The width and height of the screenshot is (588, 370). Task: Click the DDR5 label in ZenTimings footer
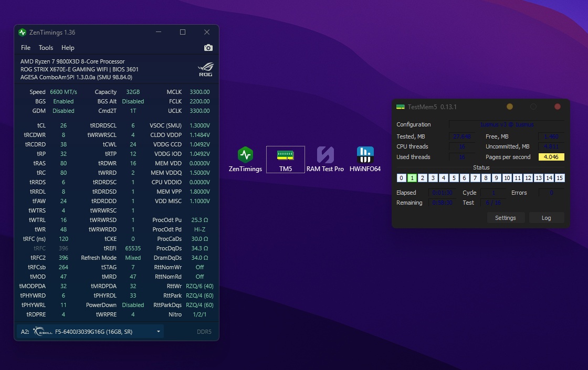click(204, 332)
